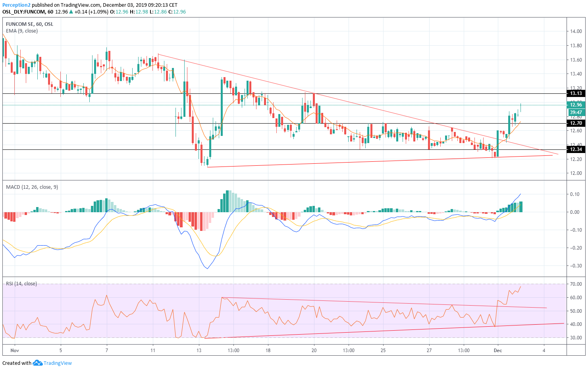This screenshot has height=370, width=588.
Task: Click the L:12.86 low value
Action: (158, 12)
